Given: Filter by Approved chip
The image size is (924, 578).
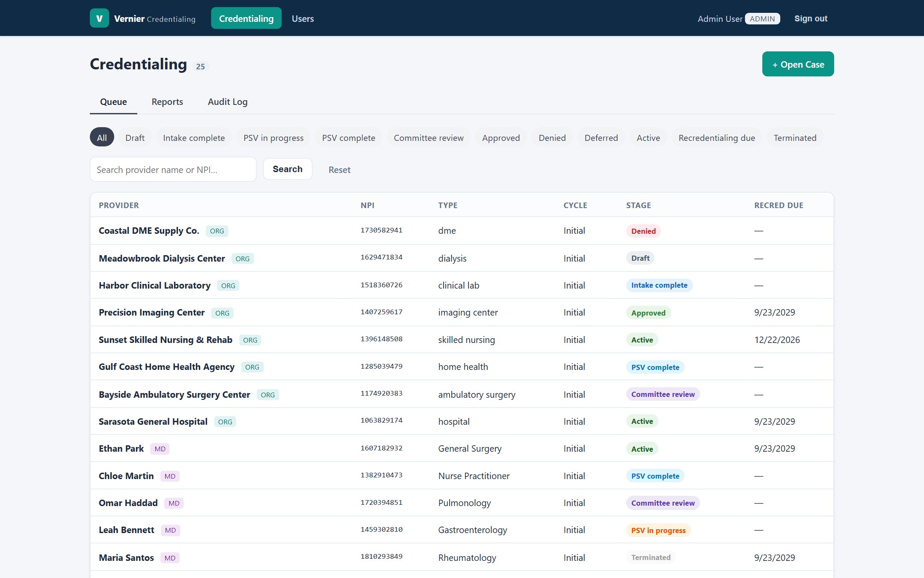Looking at the screenshot, I should pos(501,137).
